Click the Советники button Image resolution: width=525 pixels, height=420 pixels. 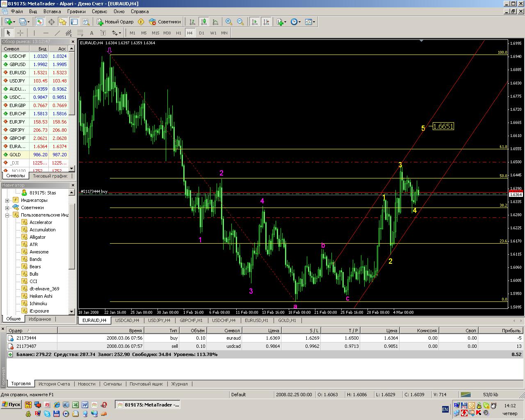(x=164, y=22)
